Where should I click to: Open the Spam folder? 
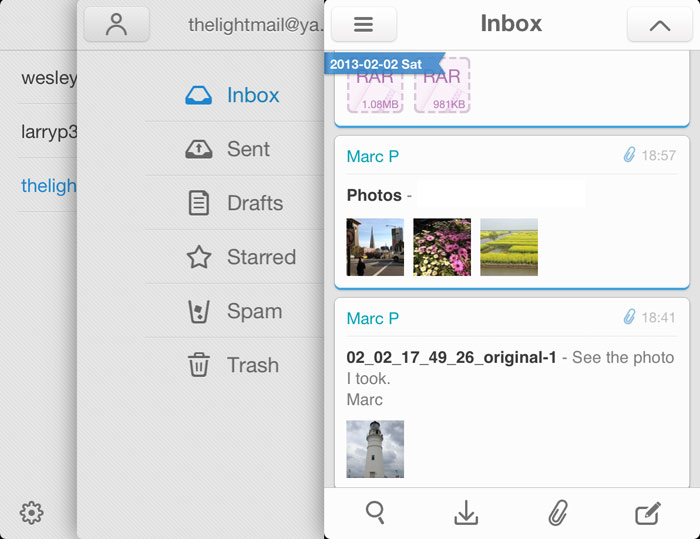234,311
